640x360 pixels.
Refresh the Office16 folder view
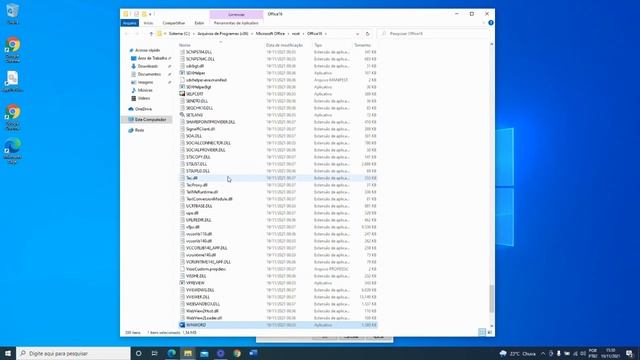point(367,33)
